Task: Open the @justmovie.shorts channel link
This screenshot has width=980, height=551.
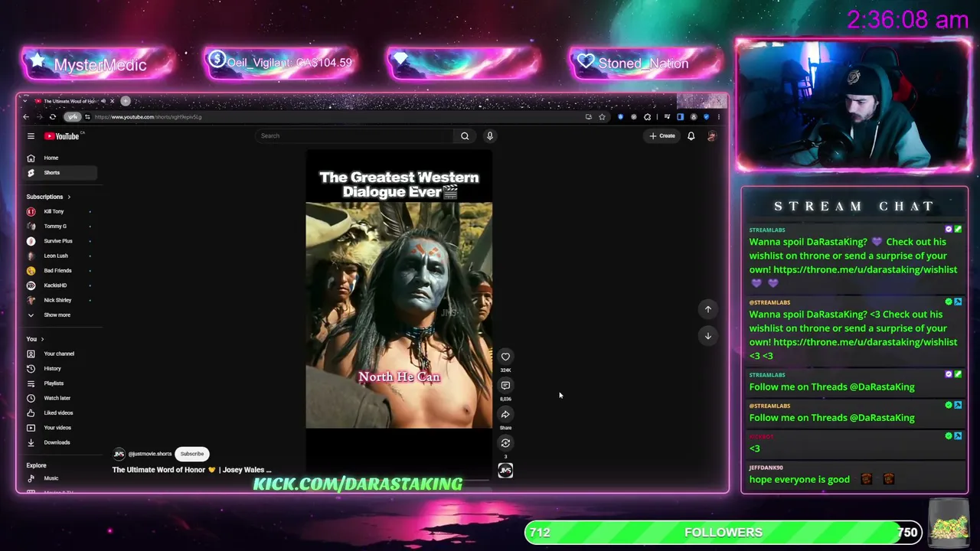Action: point(150,454)
